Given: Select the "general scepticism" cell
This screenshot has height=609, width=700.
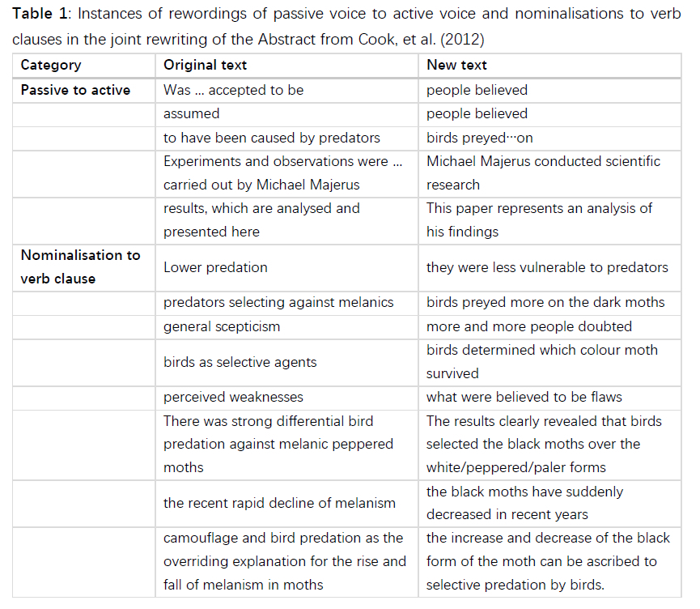Looking at the screenshot, I should click(x=222, y=326).
